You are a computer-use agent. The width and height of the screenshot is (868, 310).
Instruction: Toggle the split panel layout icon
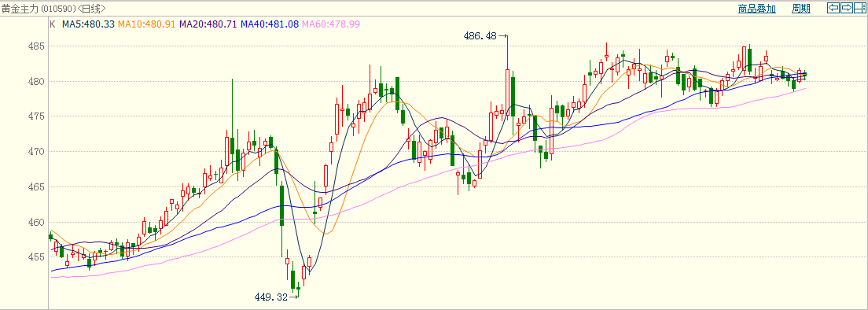pos(859,8)
